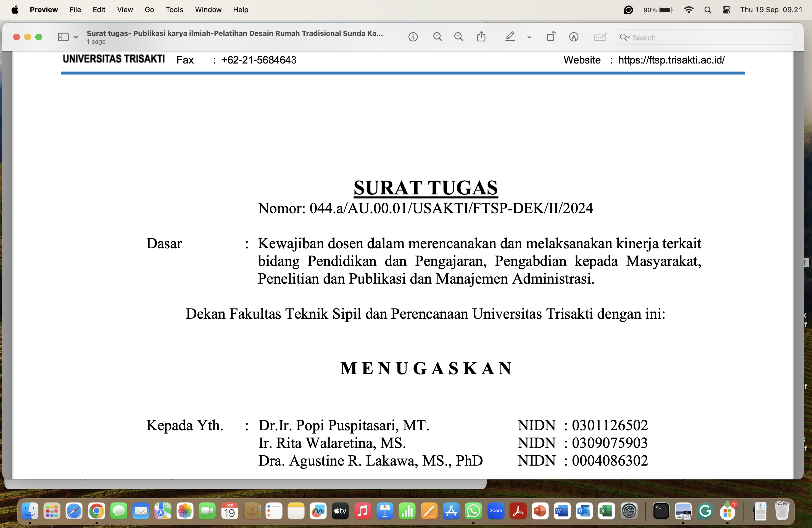
Task: Open Zoom from the Dock
Action: [496, 511]
